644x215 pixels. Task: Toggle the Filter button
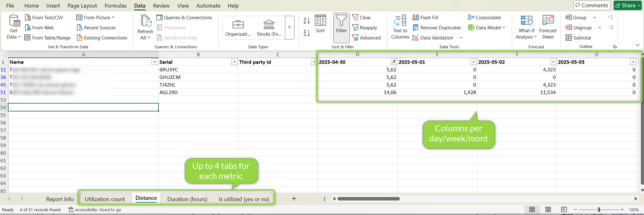click(x=341, y=28)
